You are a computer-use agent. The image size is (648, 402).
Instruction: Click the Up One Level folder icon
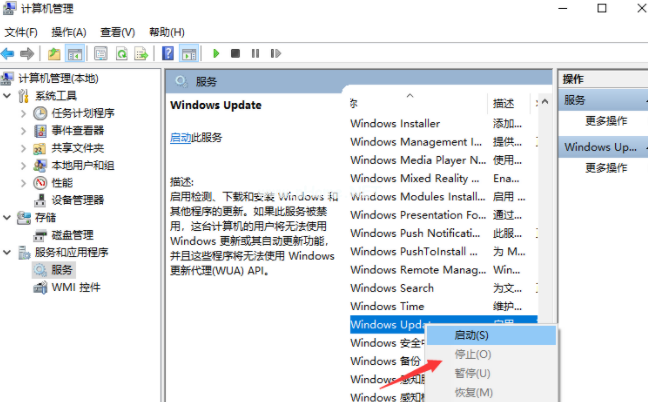click(x=53, y=53)
